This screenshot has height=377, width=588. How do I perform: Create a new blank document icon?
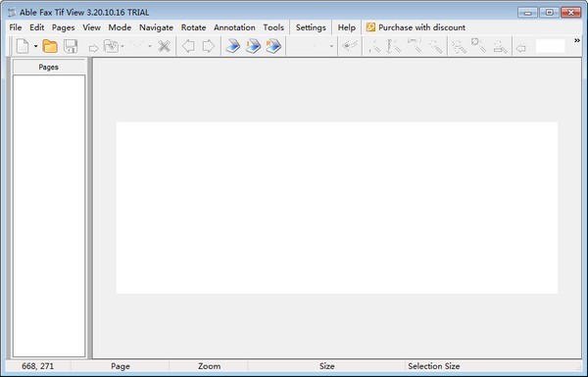(23, 46)
